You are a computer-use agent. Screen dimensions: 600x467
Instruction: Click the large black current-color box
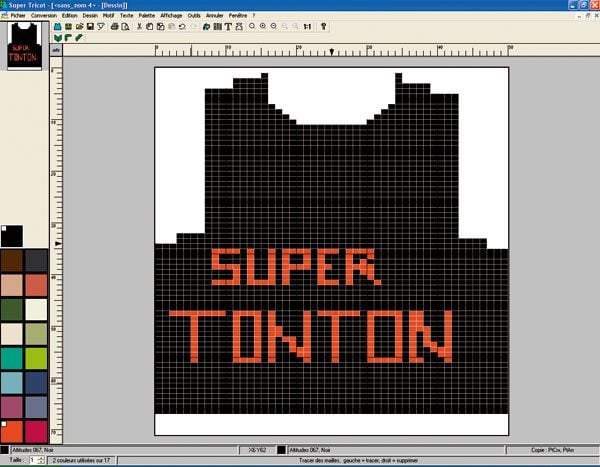click(12, 236)
